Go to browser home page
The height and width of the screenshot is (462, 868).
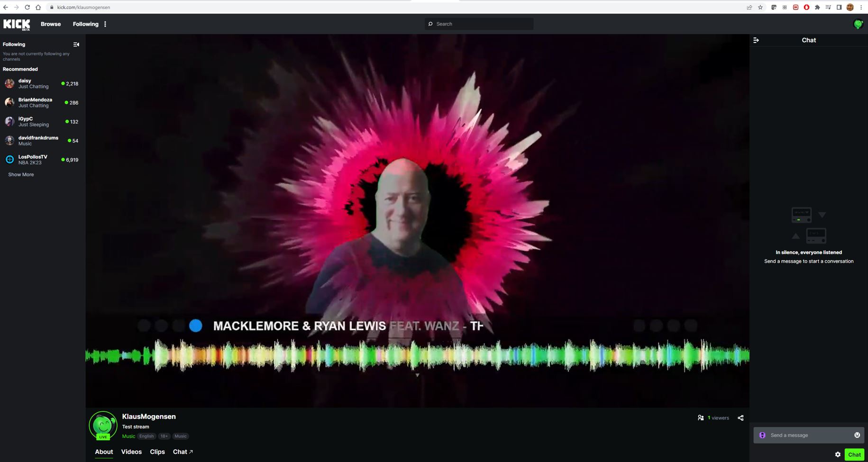[38, 7]
